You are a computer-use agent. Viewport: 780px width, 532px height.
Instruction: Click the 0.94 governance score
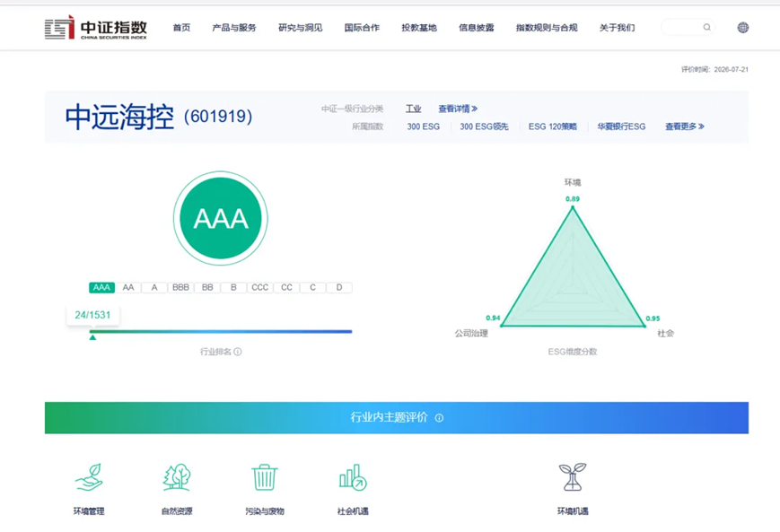point(493,318)
